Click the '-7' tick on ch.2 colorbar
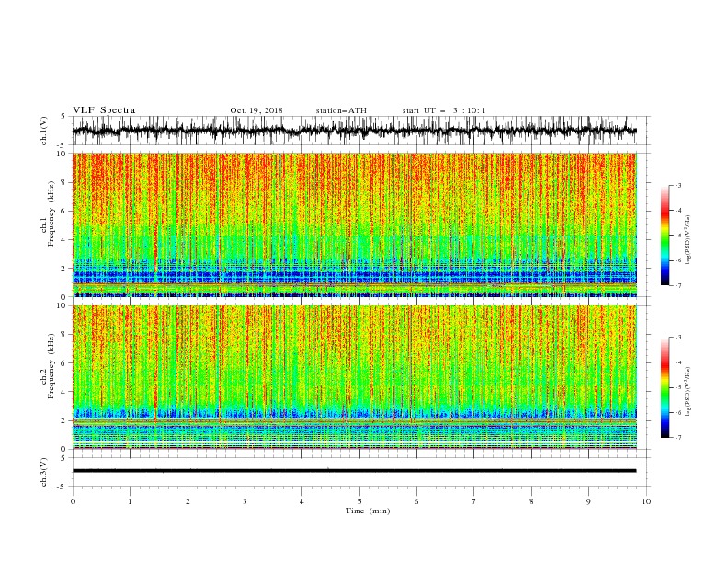 (678, 438)
